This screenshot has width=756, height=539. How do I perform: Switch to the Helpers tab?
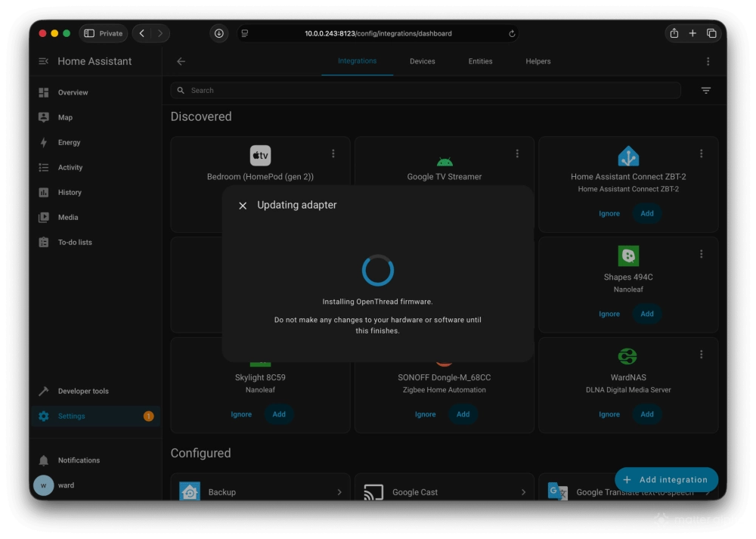(x=538, y=61)
